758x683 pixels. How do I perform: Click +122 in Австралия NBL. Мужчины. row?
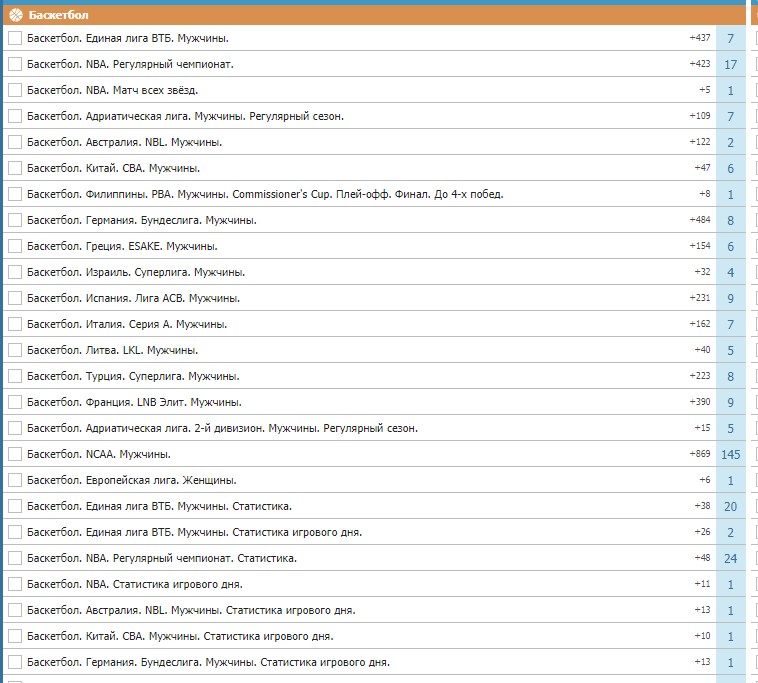700,142
